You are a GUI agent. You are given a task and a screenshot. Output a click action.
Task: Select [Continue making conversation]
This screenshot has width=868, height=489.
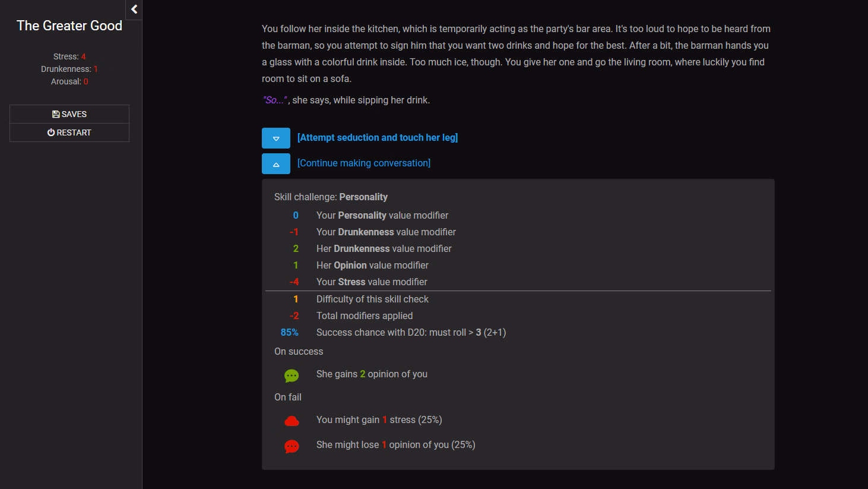coord(364,163)
